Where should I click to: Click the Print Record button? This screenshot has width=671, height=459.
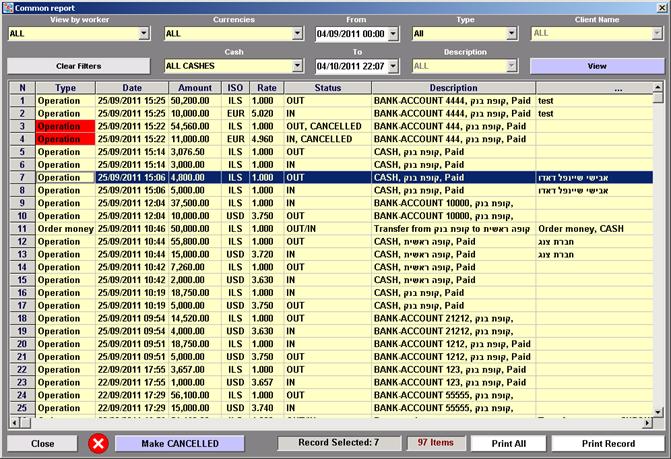point(607,443)
